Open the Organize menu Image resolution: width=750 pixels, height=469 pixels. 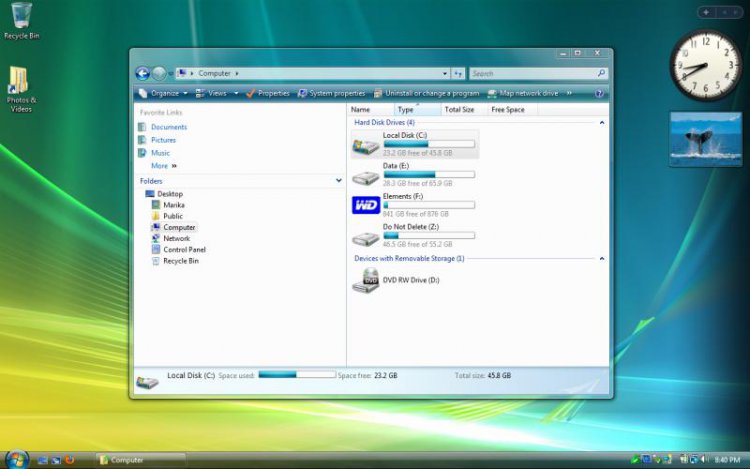(x=163, y=93)
